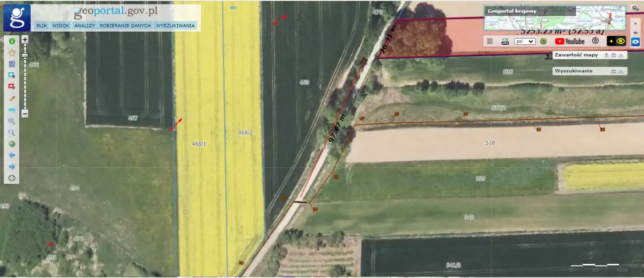Click the green info tool icon
Image resolution: width=644 pixels, height=278 pixels.
[12, 41]
